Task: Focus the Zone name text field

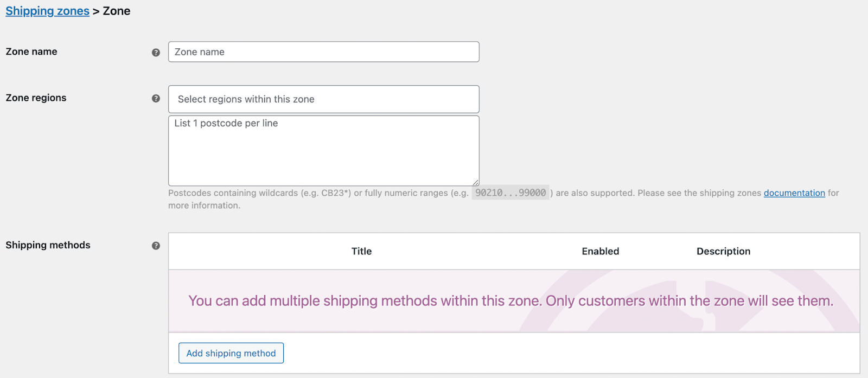Action: [323, 52]
